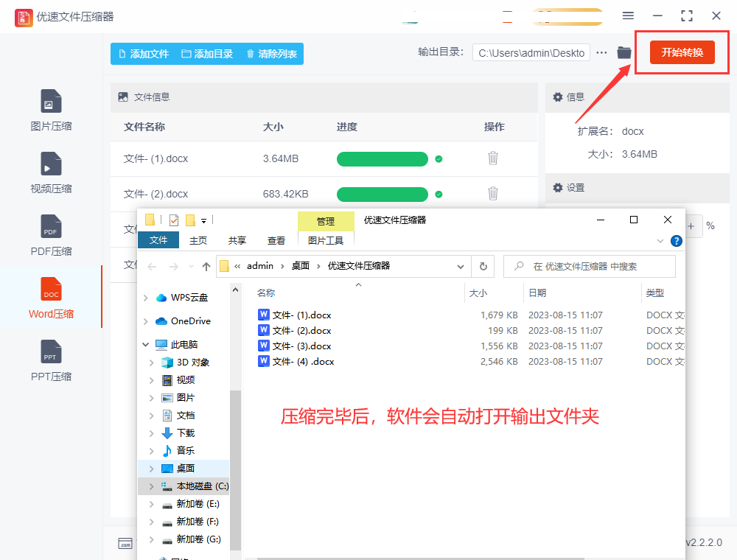
Task: Open the 共享 ribbon tab
Action: point(237,240)
